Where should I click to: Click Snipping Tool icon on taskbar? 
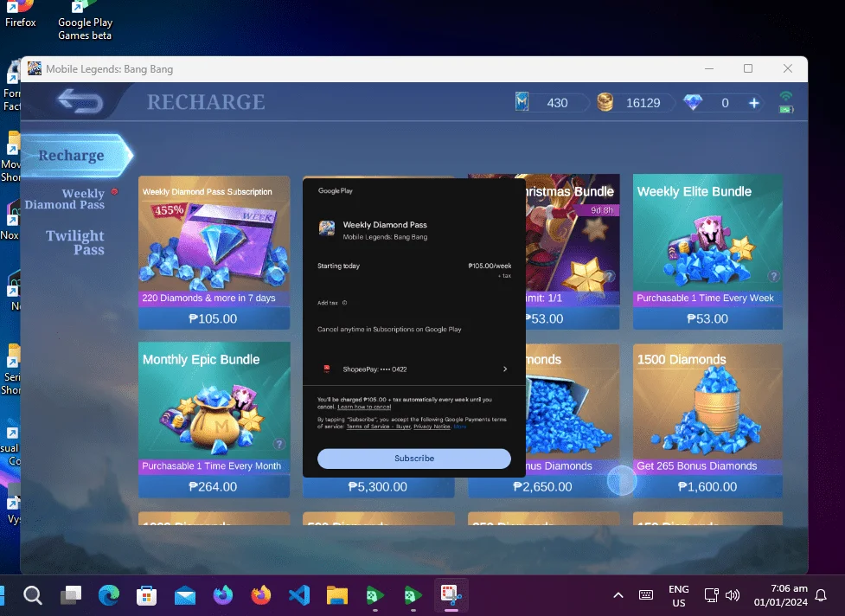(x=451, y=595)
